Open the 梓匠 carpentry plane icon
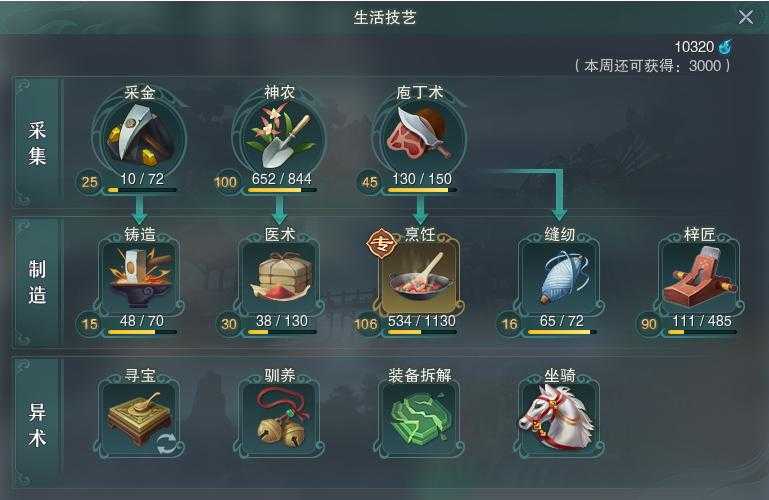The width and height of the screenshot is (769, 500). tap(699, 277)
